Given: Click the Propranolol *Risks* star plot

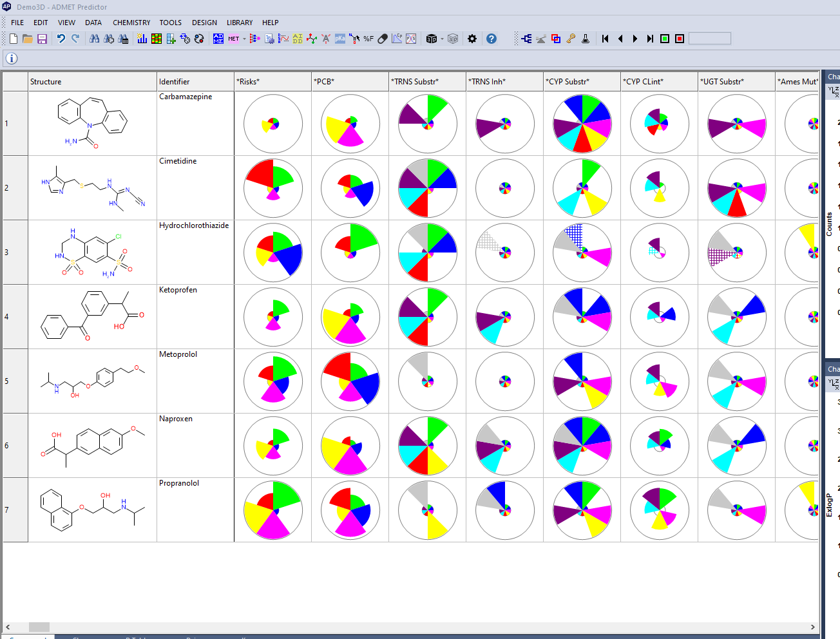Looking at the screenshot, I should (x=273, y=510).
